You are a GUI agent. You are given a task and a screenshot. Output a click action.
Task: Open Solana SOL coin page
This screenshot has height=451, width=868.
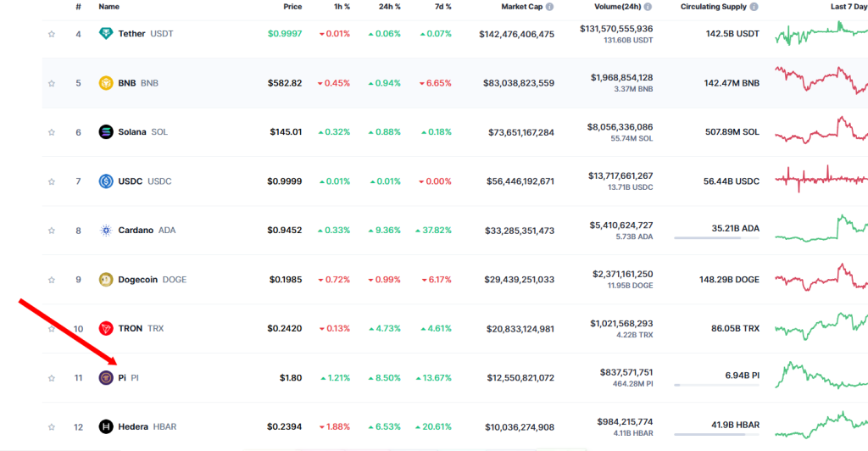click(142, 131)
